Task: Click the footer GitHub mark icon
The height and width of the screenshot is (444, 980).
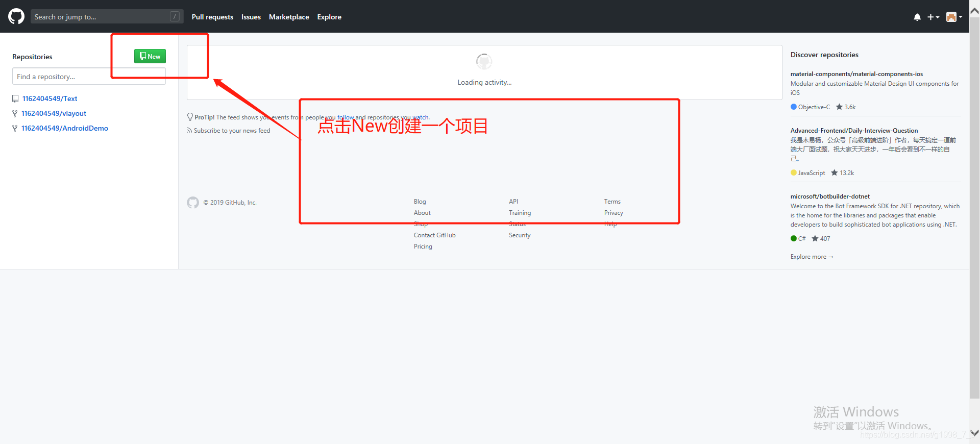Action: click(193, 203)
